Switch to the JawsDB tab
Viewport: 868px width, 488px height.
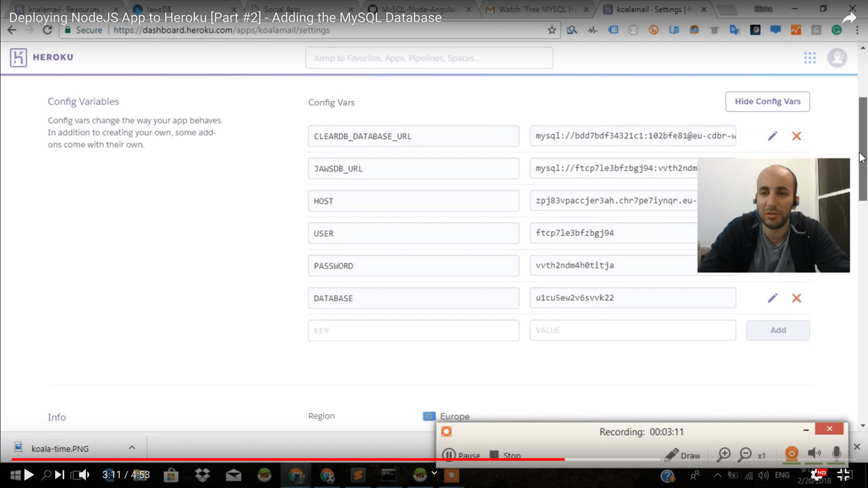coord(186,9)
